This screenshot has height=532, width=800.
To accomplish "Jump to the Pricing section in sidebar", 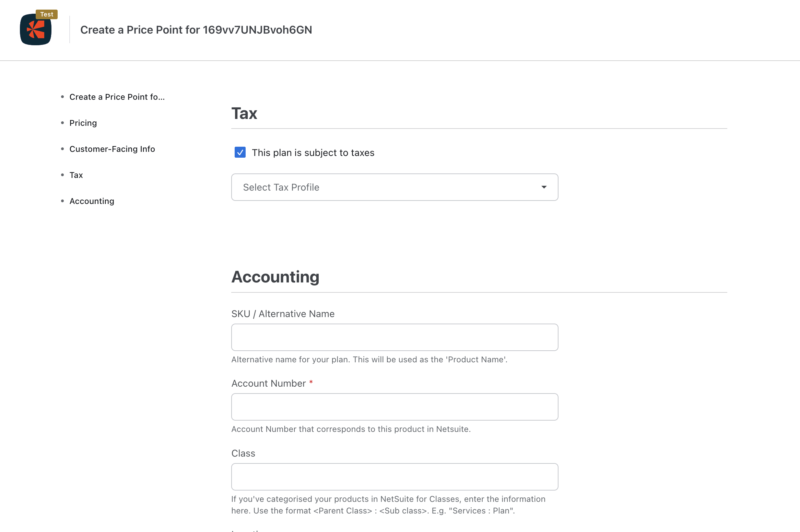I will click(x=83, y=123).
